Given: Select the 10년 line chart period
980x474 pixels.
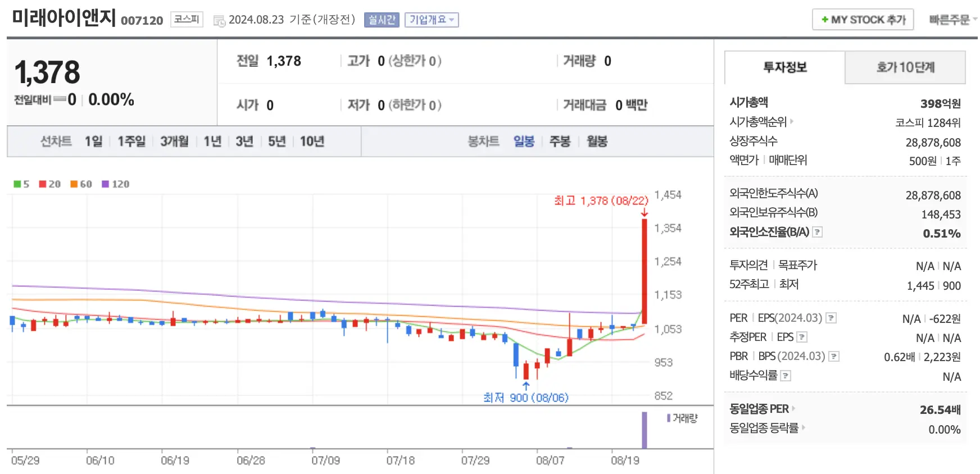Looking at the screenshot, I should 312,141.
